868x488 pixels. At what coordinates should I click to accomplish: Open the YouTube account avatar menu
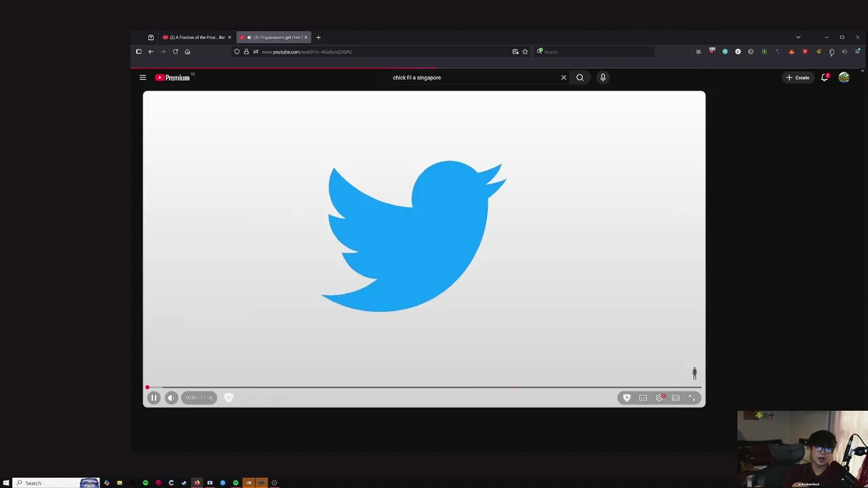tap(844, 77)
